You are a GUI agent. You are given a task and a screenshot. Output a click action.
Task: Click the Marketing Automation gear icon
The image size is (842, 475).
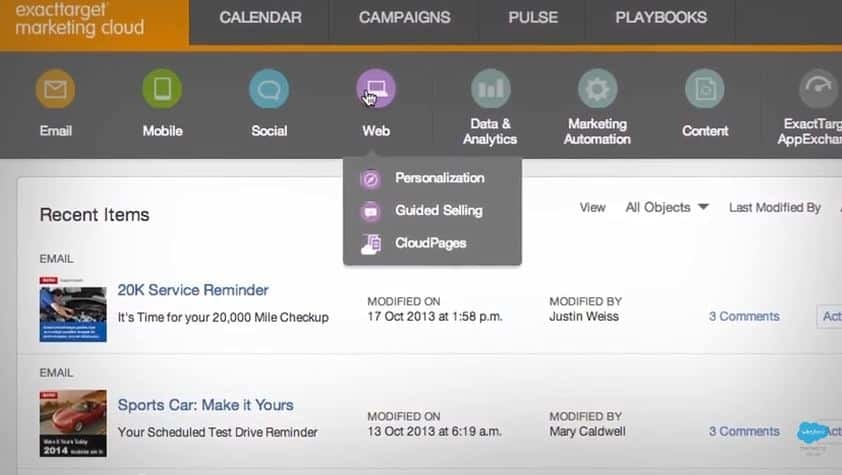pos(597,90)
